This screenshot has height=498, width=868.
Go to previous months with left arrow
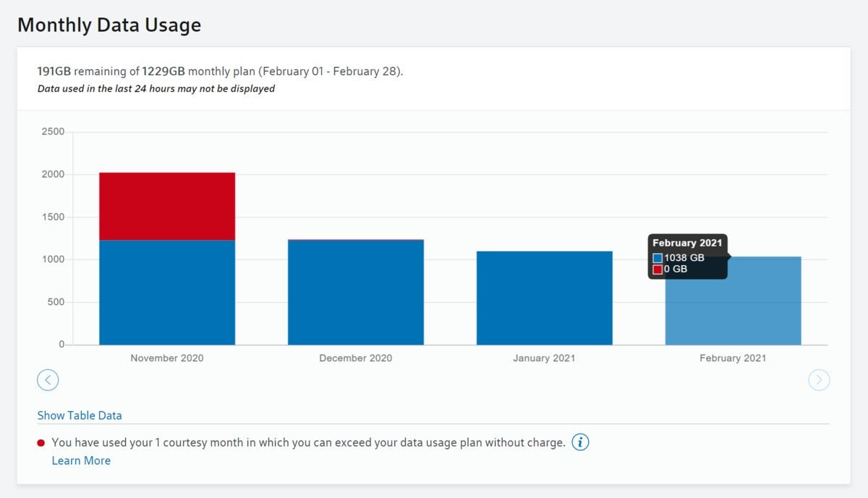click(48, 379)
